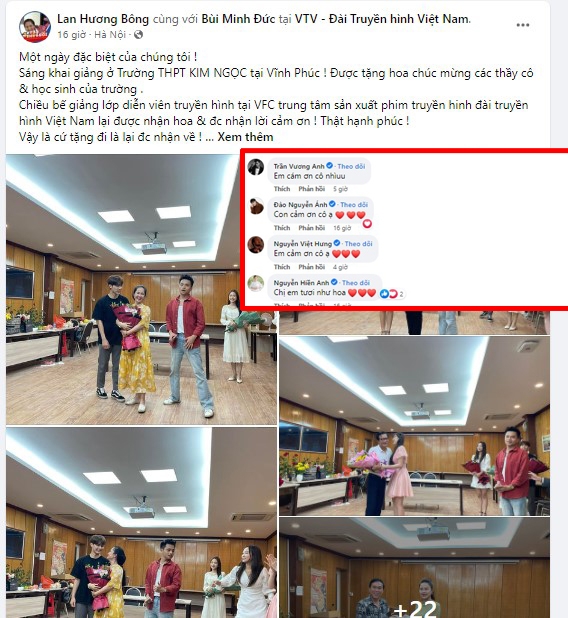Open reactions on Nguyễn Hiền Anh's comment
Image resolution: width=568 pixels, height=618 pixels.
[x=392, y=294]
